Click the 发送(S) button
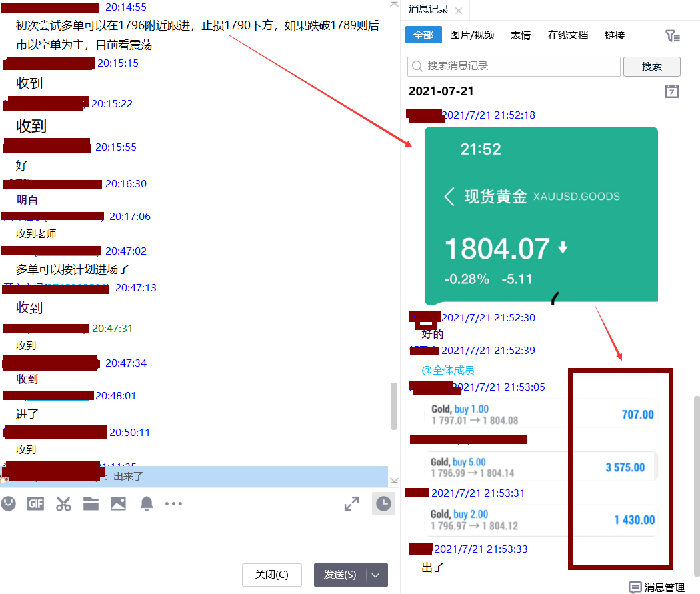The height and width of the screenshot is (594, 700). [340, 575]
